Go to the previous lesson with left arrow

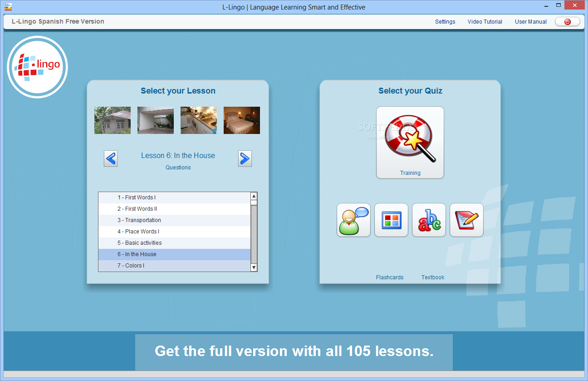(x=111, y=158)
